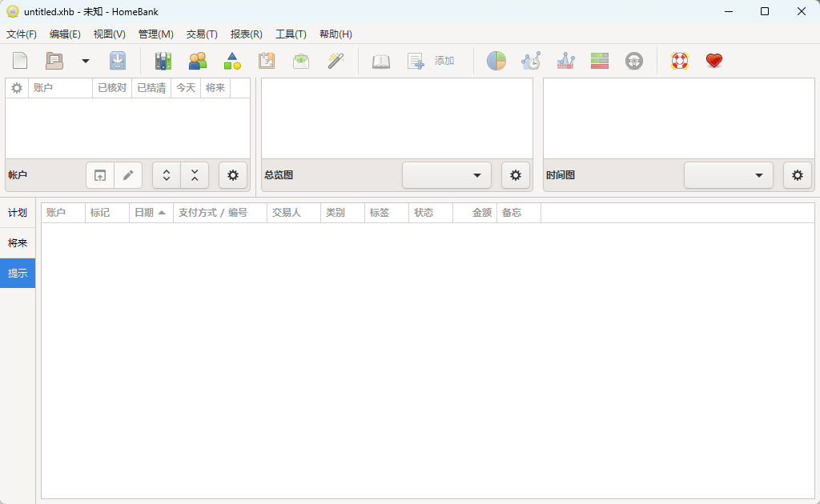Open the 报表(R) menu

[247, 34]
